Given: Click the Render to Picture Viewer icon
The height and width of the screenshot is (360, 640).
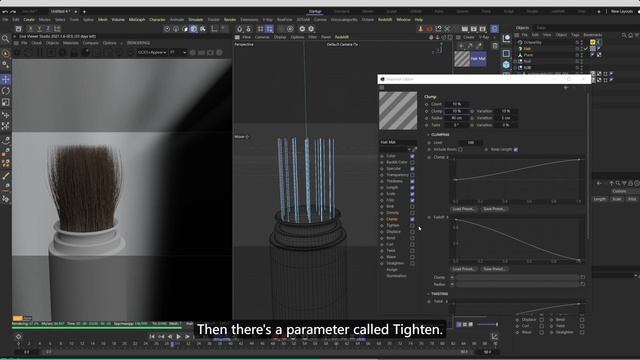Looking at the screenshot, I should click(473, 29).
